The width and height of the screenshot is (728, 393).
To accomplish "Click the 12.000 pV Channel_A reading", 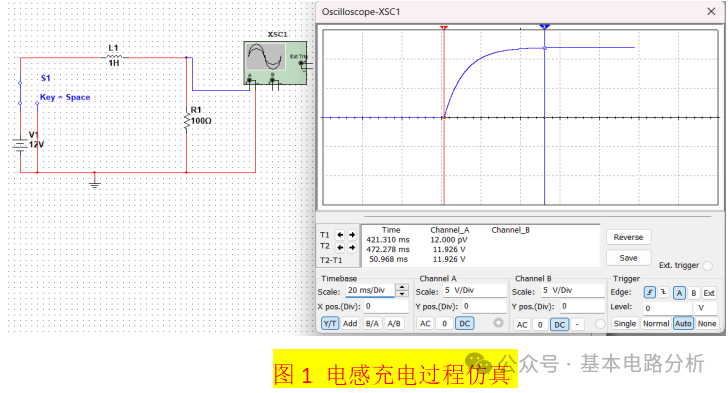I will coord(449,240).
